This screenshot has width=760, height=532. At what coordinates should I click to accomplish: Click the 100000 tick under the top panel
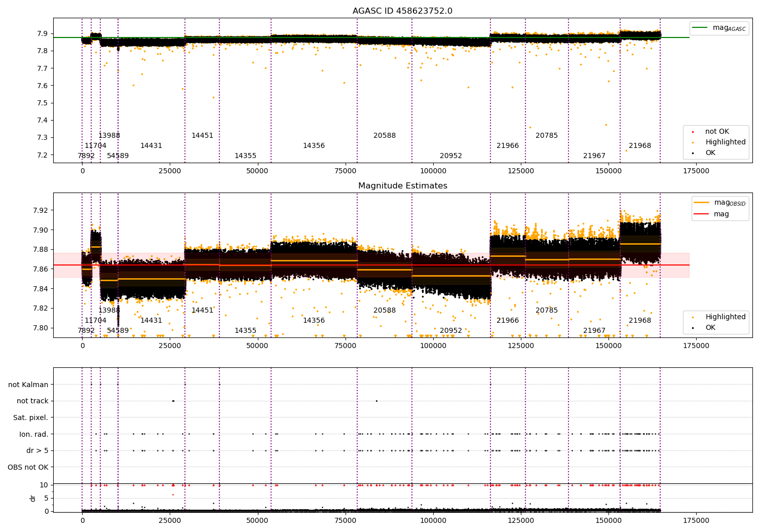coord(433,171)
